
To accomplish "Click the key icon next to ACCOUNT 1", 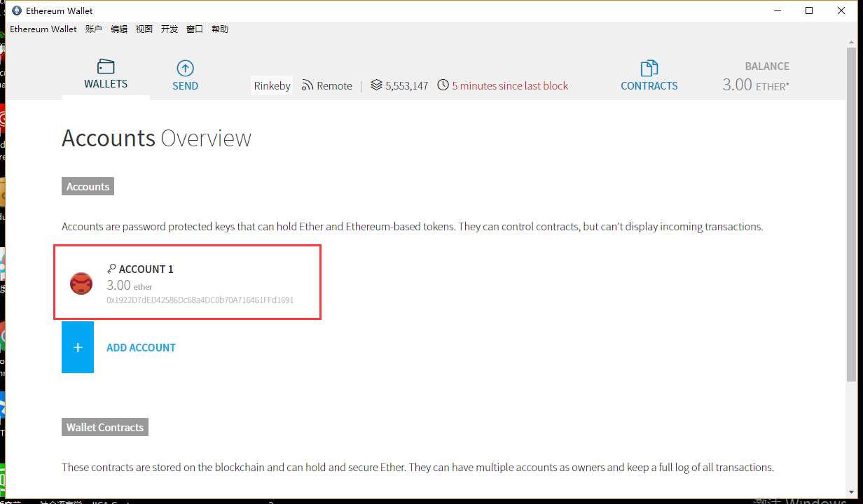I will [x=111, y=269].
